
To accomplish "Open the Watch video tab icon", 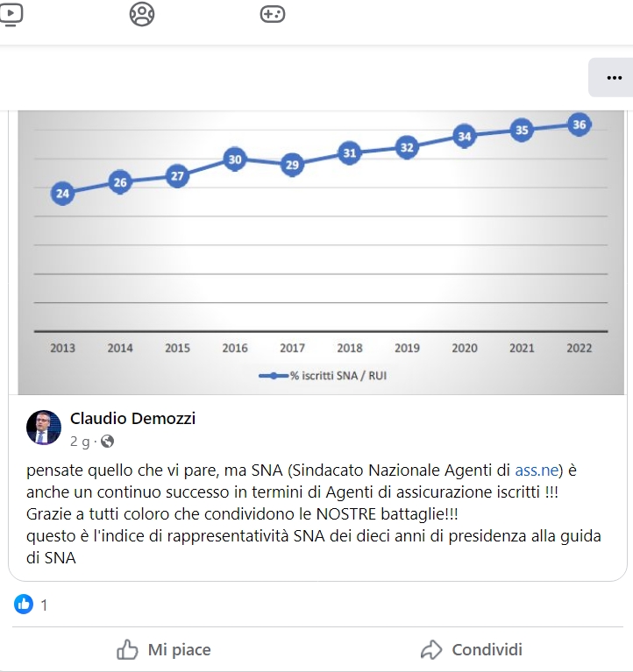I will [11, 15].
